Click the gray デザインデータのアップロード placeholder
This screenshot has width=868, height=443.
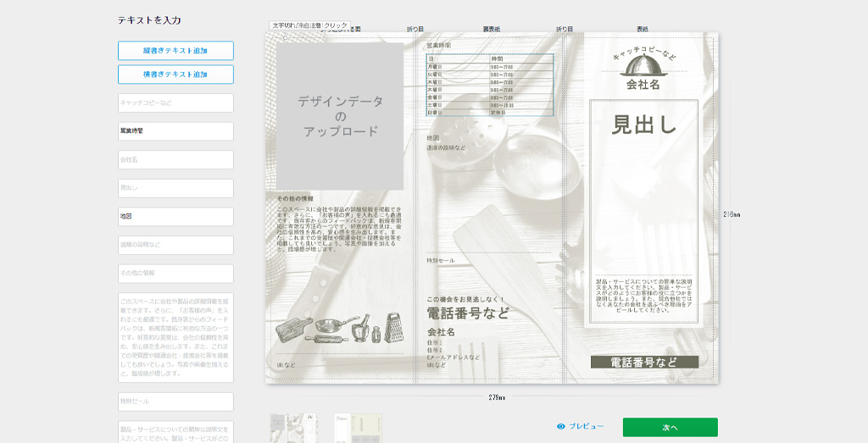tap(340, 116)
